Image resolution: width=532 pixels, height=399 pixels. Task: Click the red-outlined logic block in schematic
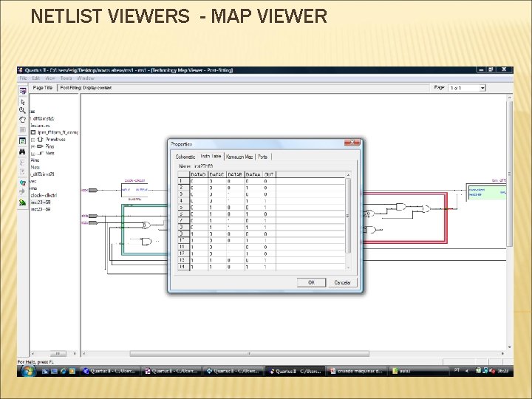[406, 218]
